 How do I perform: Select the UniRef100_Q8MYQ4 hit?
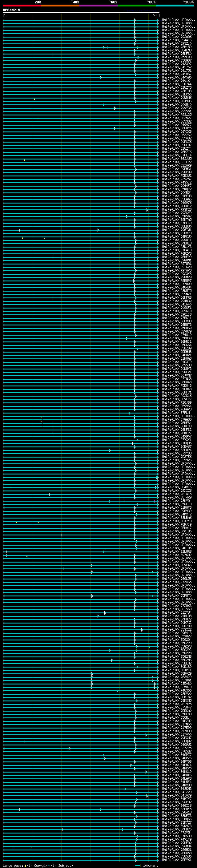point(177,501)
